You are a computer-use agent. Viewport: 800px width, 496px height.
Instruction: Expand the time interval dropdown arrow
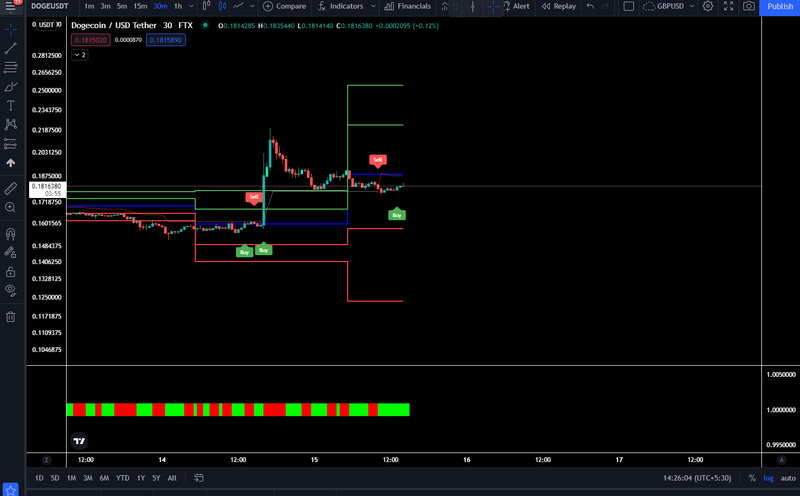click(x=191, y=6)
